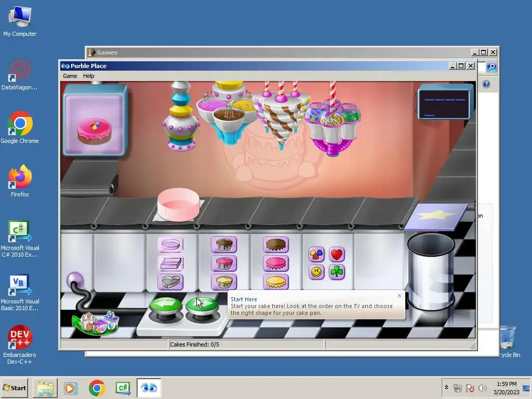Choose the pink strawberry batter bowl
This screenshot has width=532, height=399.
click(223, 263)
